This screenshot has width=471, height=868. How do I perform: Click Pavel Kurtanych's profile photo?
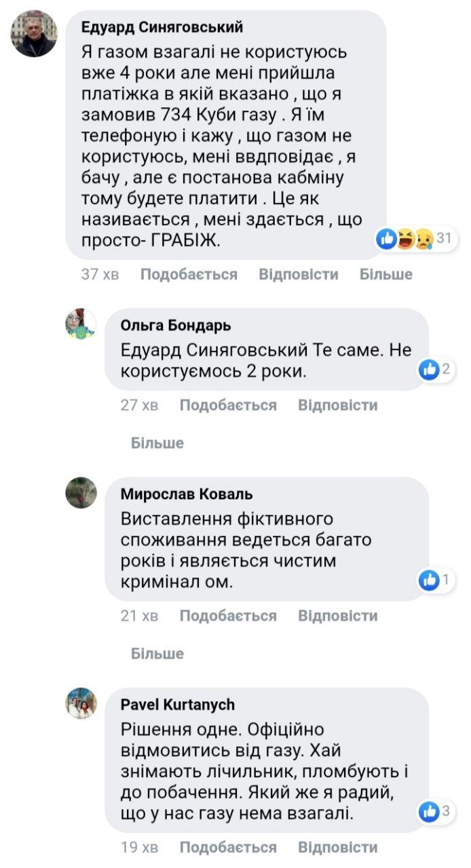pos(81,703)
